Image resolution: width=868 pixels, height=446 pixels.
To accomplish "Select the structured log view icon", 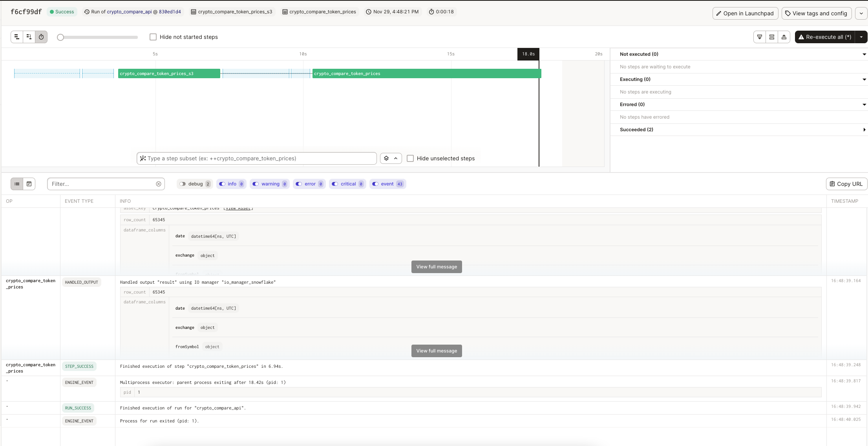I will pos(16,184).
